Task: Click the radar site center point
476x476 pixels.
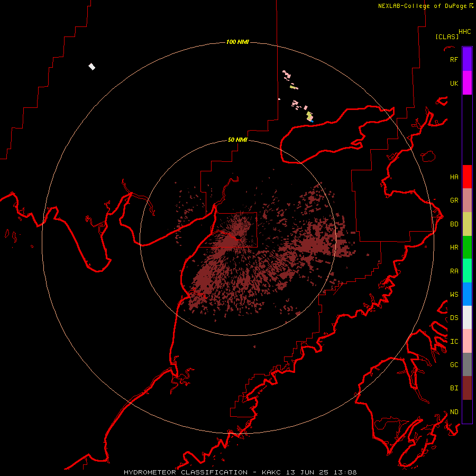Action: (237, 239)
